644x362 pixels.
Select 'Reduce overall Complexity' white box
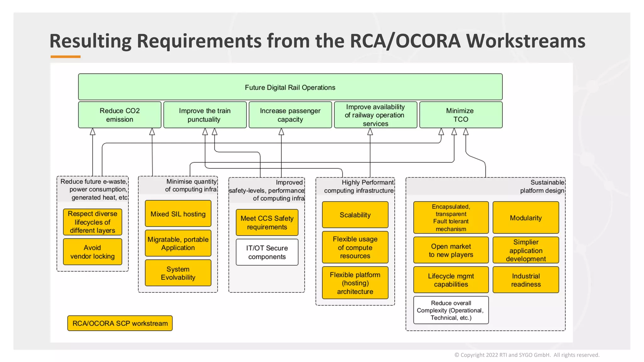click(x=451, y=310)
